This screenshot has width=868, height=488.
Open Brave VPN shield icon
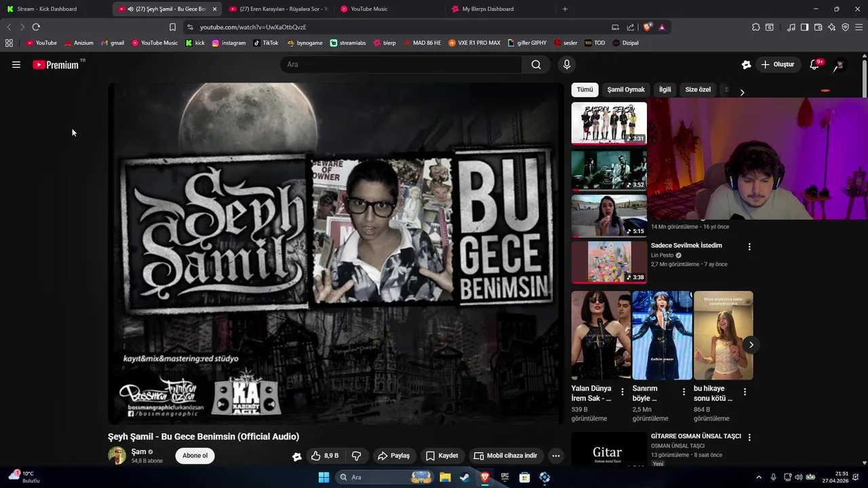[845, 27]
